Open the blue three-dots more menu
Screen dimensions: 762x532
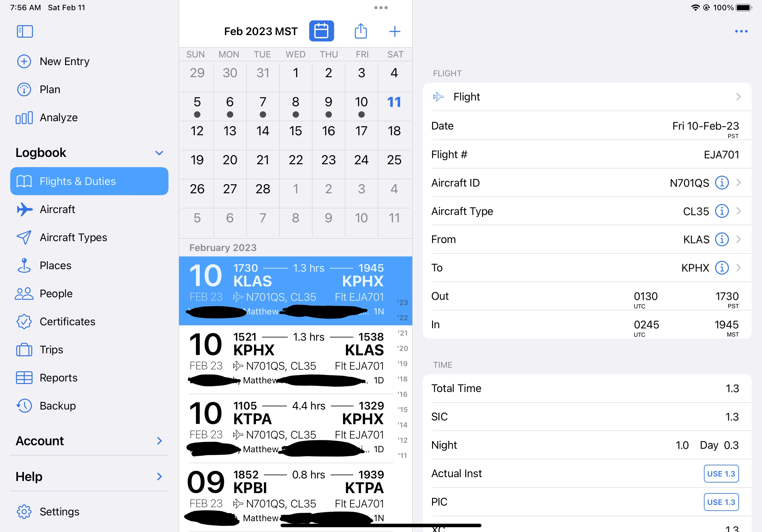pos(741,32)
